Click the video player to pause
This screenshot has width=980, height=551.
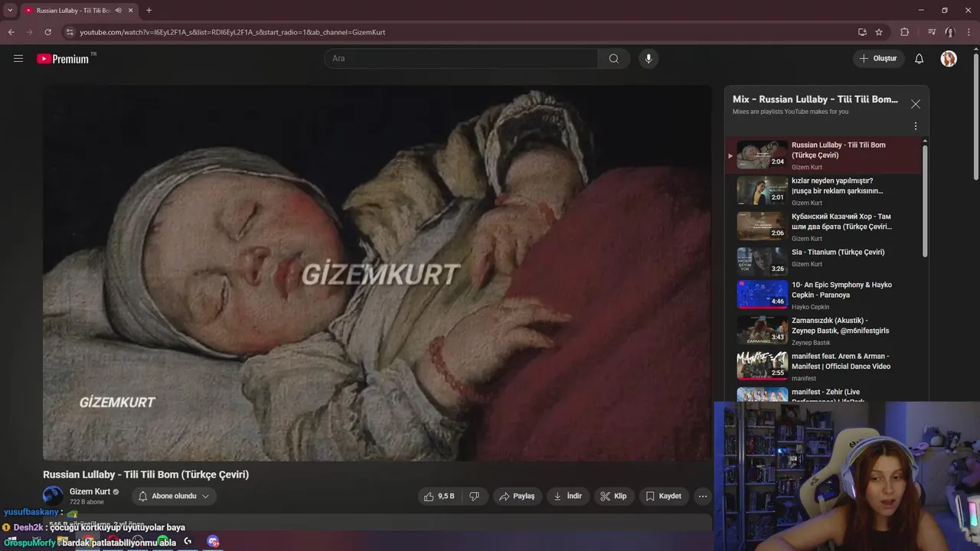click(377, 272)
